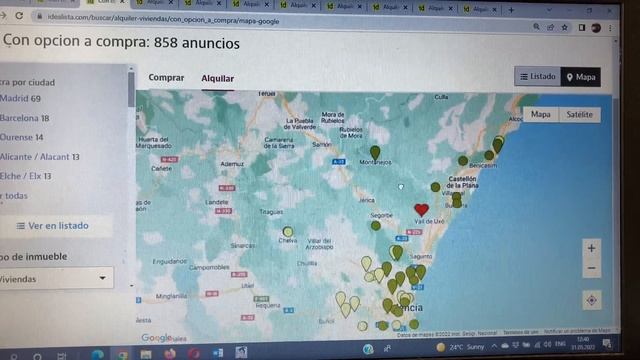Filter by Elche / Elx 13
Image resolution: width=640 pixels, height=360 pixels.
(x=25, y=176)
